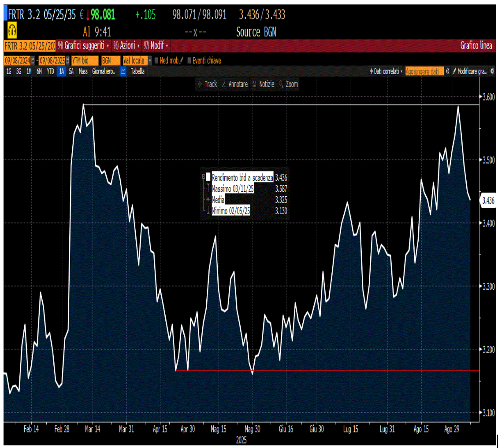This screenshot has width=498, height=448.
Task: Open chart settings gear icon
Action: [x=492, y=71]
